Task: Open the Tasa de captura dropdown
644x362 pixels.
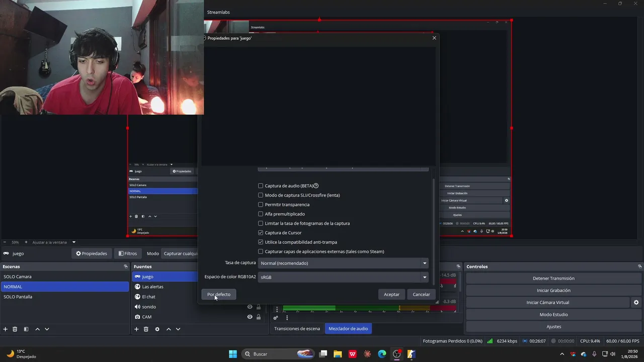Action: pyautogui.click(x=343, y=263)
